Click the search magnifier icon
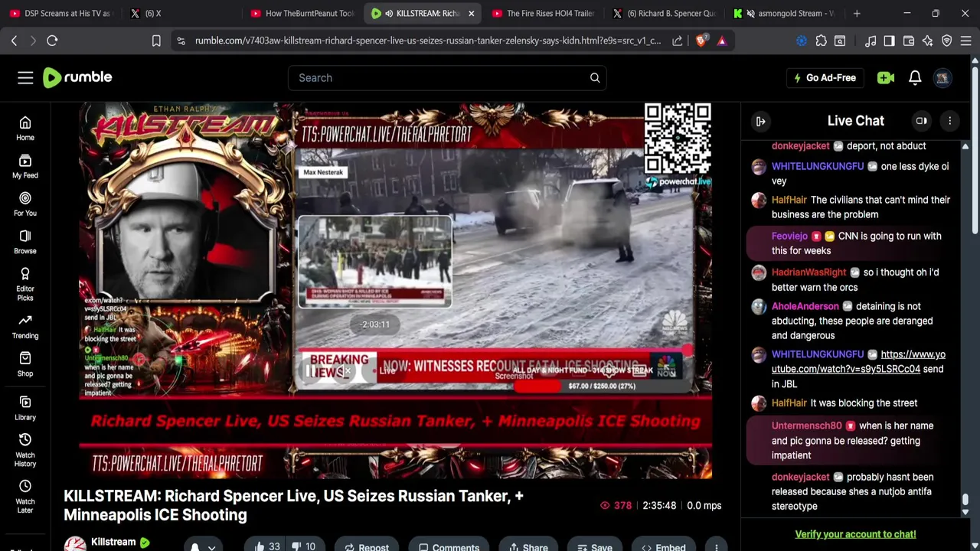This screenshot has width=980, height=551. tap(595, 77)
